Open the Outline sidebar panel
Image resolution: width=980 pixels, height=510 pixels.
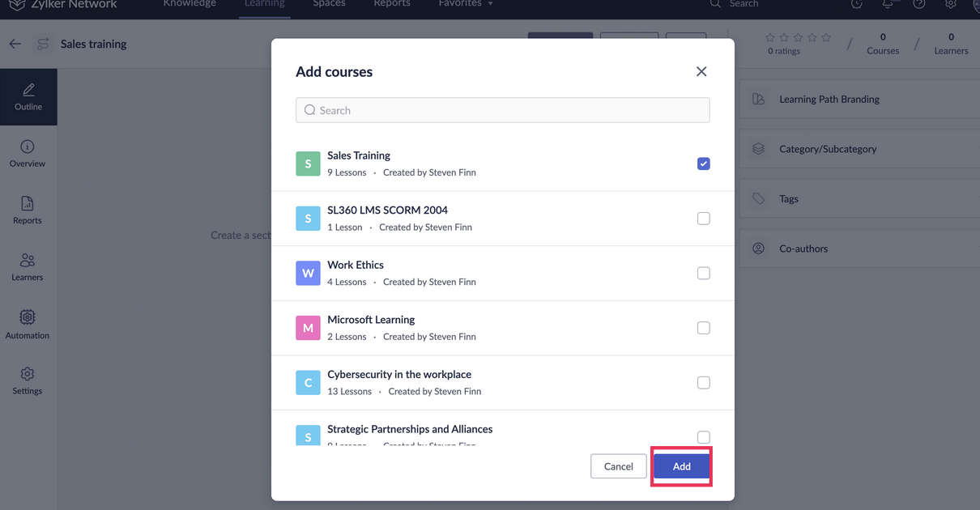click(28, 96)
